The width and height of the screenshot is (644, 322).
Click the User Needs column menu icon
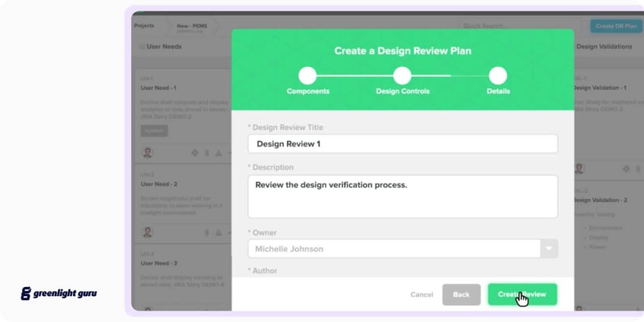142,46
